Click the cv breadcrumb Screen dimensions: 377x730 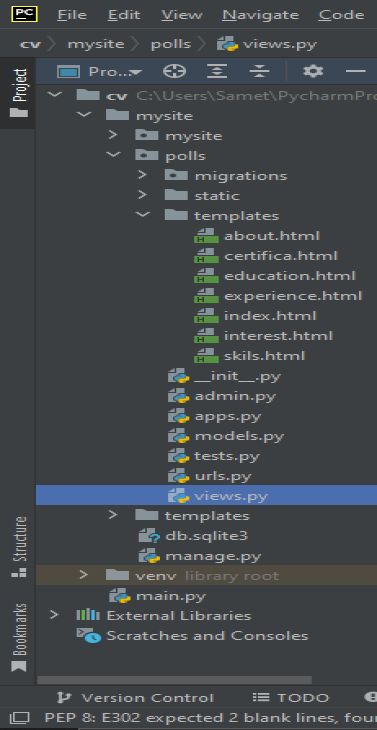coord(30,45)
